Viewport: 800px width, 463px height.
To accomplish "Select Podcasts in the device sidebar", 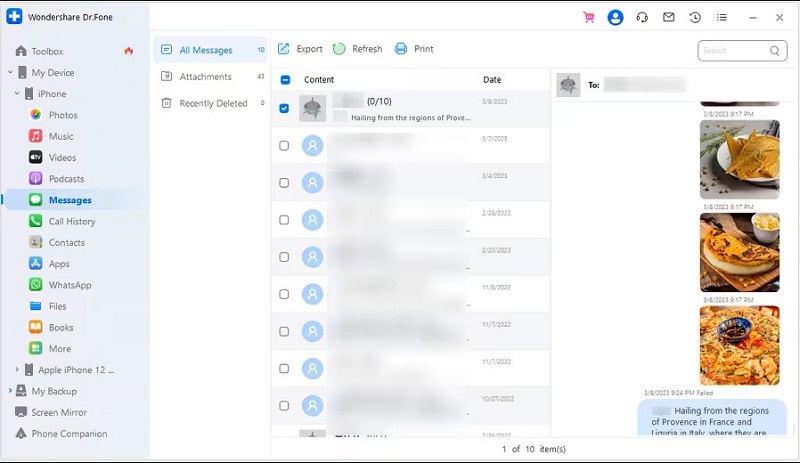I will point(66,178).
